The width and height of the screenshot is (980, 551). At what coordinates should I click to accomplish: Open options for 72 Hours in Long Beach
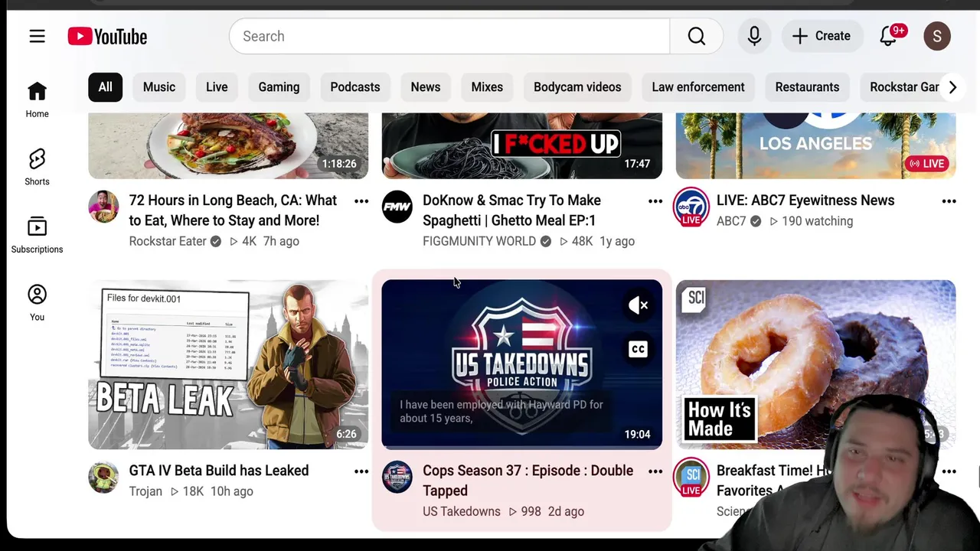(361, 201)
